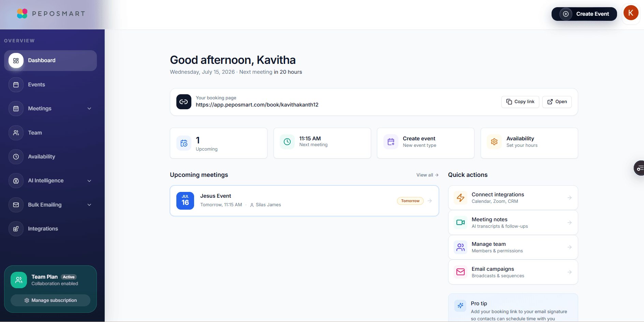Copy the booking page link
This screenshot has height=322, width=644.
click(x=520, y=102)
